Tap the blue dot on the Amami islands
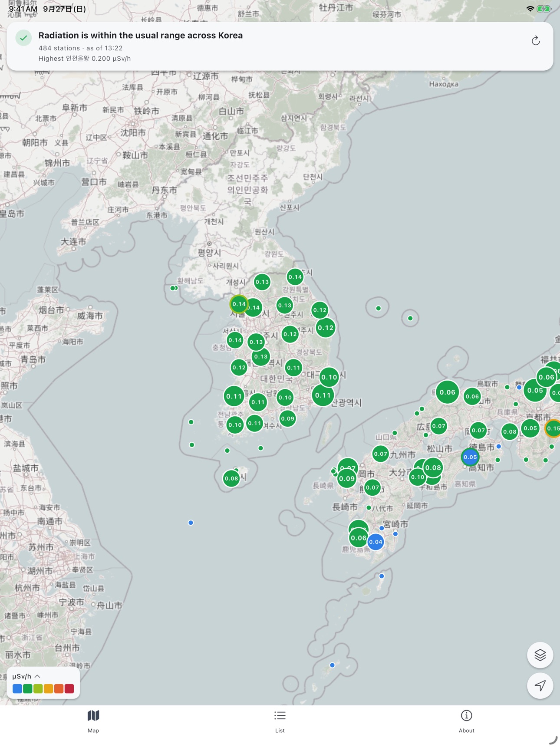560x747 pixels. click(x=332, y=665)
